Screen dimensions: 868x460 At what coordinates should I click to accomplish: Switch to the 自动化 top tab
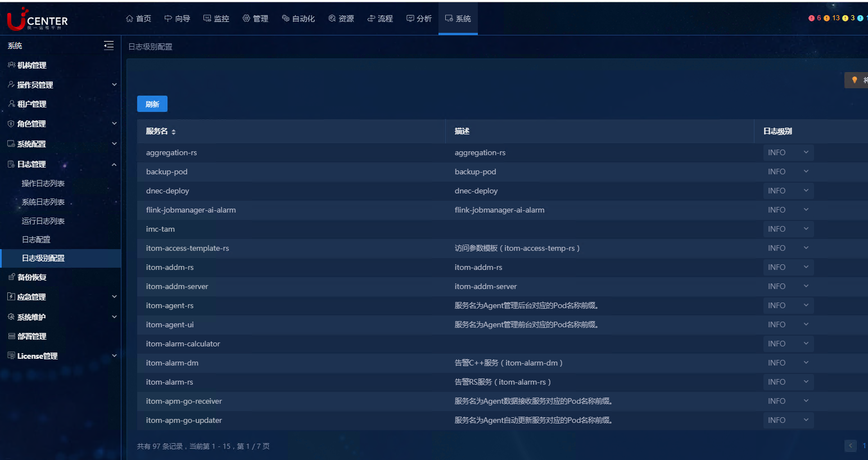pyautogui.click(x=299, y=19)
